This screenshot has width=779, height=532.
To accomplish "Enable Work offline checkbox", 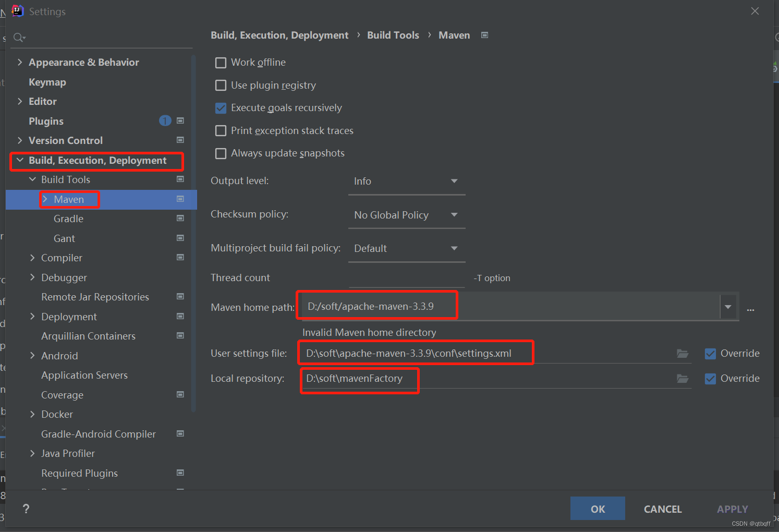I will [x=221, y=63].
